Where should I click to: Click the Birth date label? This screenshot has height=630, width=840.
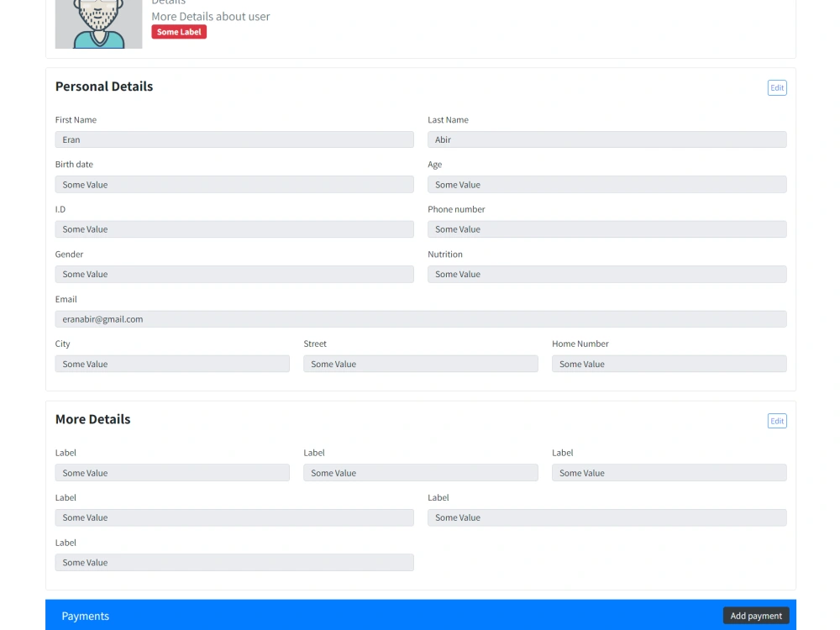(x=74, y=165)
